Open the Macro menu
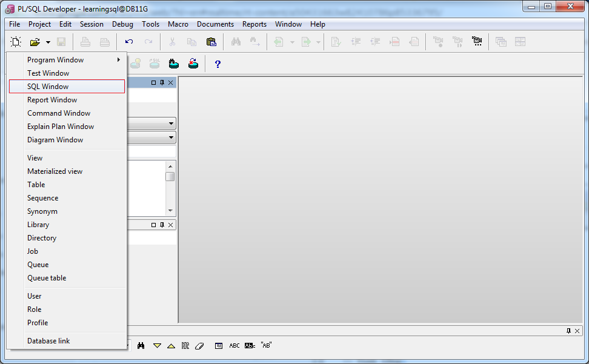 pyautogui.click(x=178, y=24)
